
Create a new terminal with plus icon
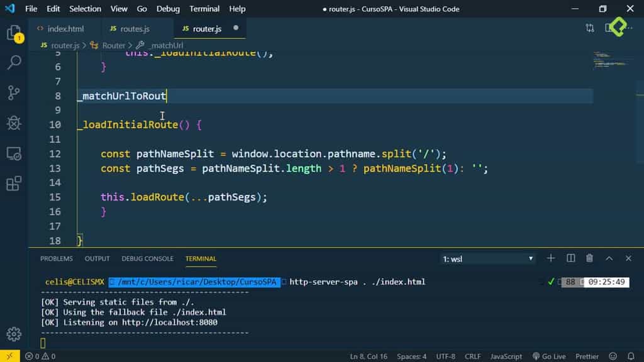tap(551, 258)
